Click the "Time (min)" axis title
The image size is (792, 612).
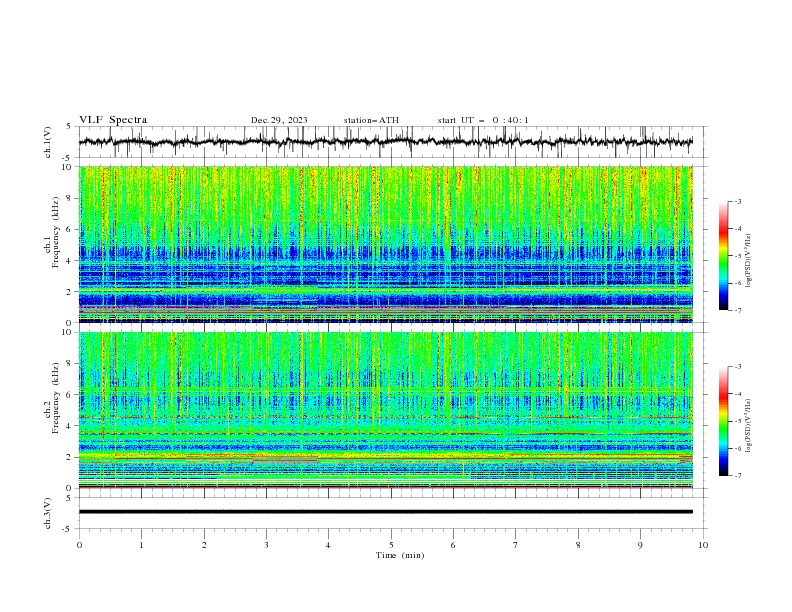tap(400, 555)
